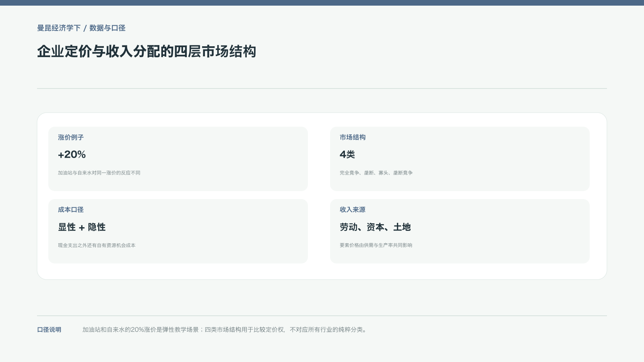The image size is (644, 362).
Task: Click the description 加油站与自来水对同一涨价的反应不同
Action: (x=99, y=173)
